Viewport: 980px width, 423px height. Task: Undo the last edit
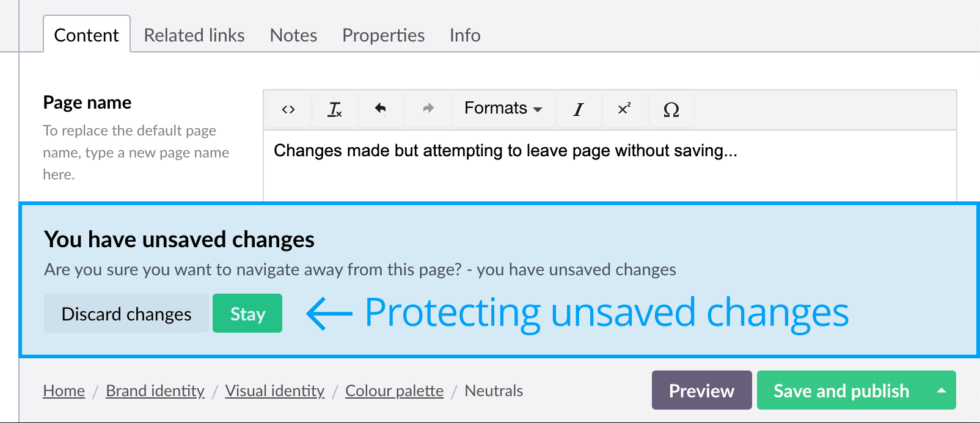coord(381,109)
